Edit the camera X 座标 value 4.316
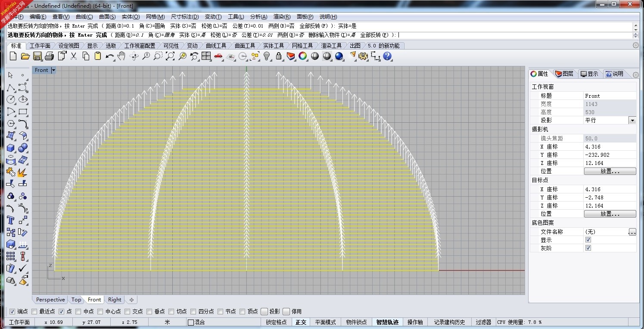Screen dimensions: 644x329 point(610,147)
